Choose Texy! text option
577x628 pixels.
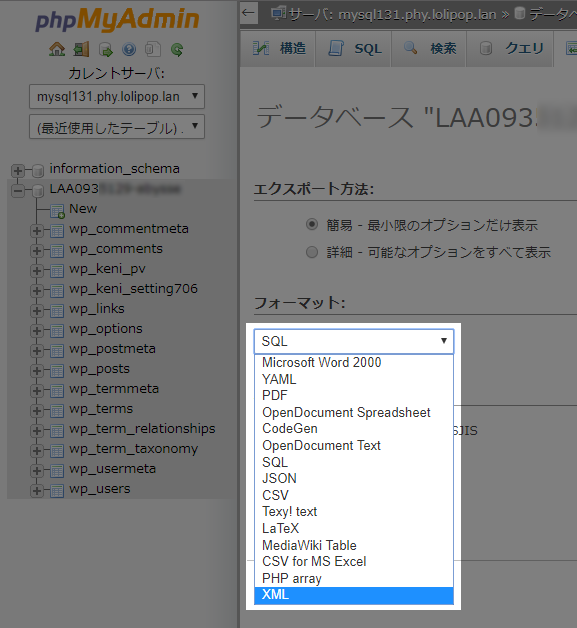click(354, 512)
